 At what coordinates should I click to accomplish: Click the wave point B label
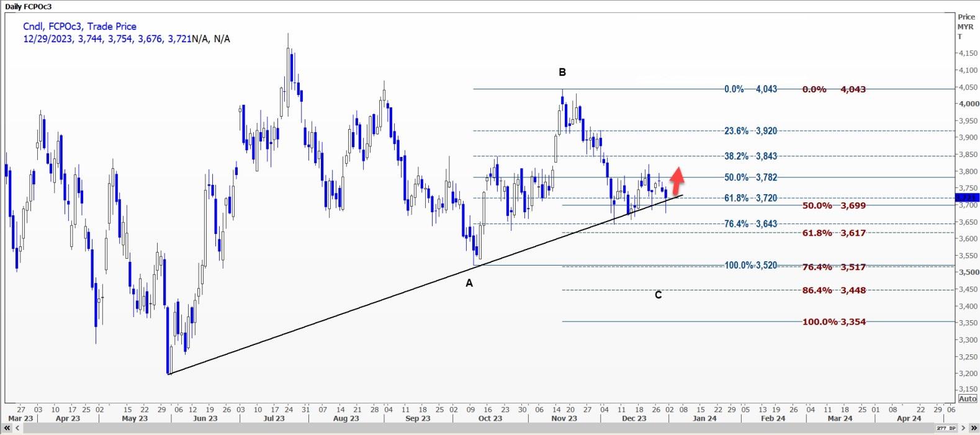[x=562, y=72]
